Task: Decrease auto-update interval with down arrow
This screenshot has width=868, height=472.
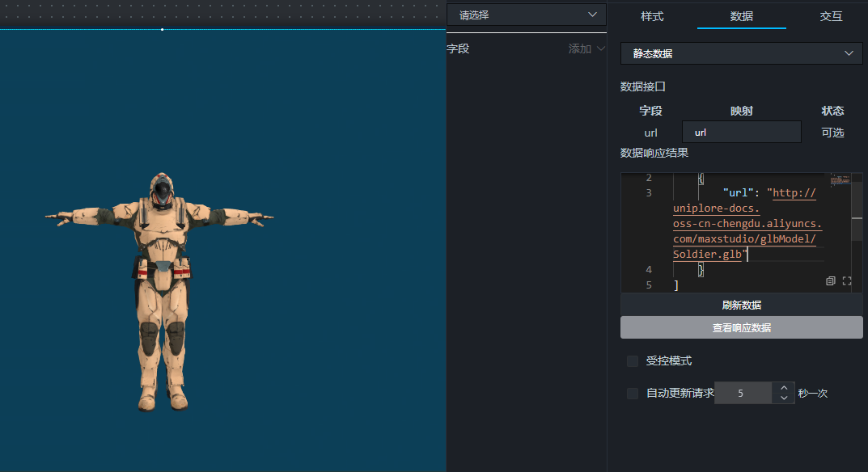Action: (x=783, y=398)
